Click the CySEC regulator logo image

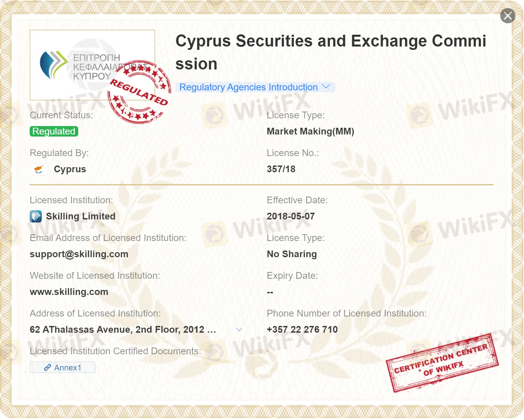(x=78, y=64)
